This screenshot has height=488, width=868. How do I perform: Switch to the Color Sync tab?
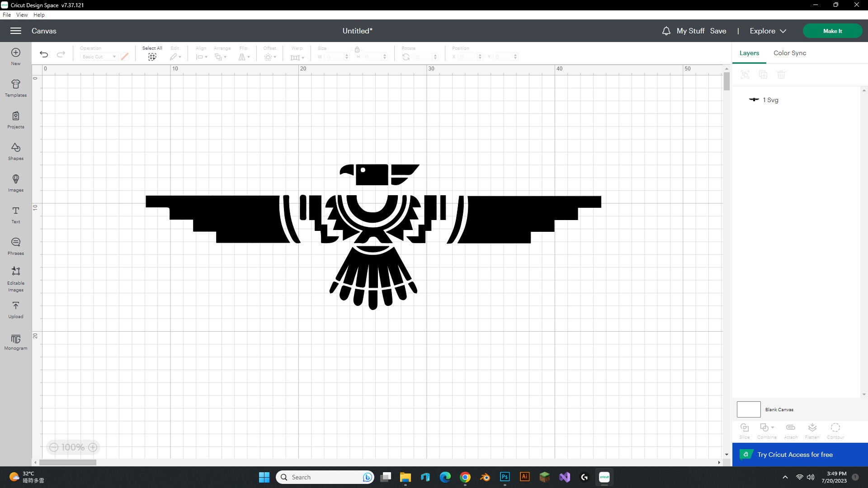[x=789, y=53]
